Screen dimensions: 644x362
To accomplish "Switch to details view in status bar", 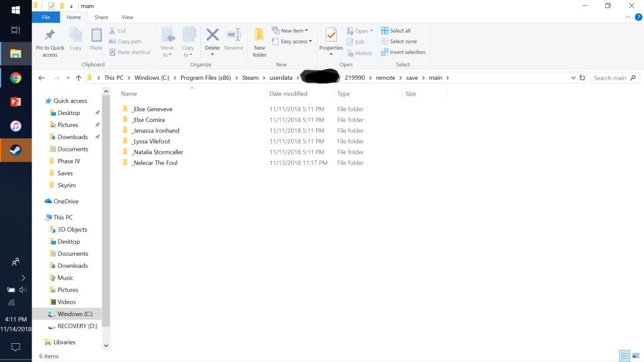I will pyautogui.click(x=625, y=356).
